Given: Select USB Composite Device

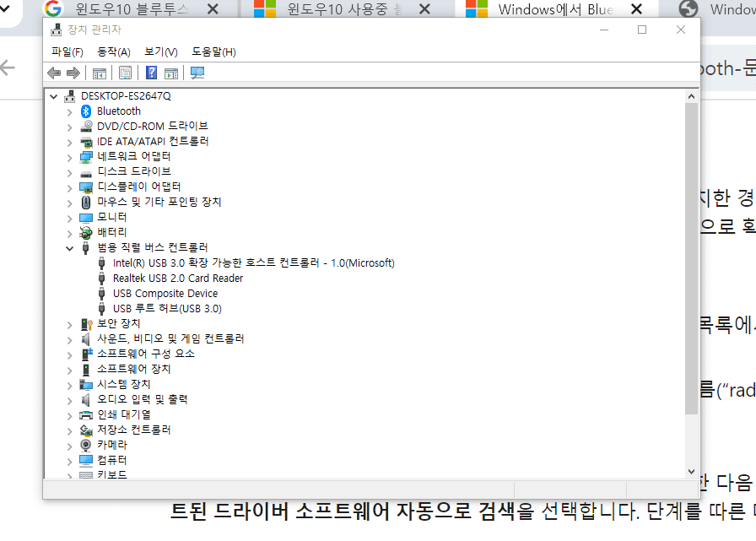Looking at the screenshot, I should point(165,293).
